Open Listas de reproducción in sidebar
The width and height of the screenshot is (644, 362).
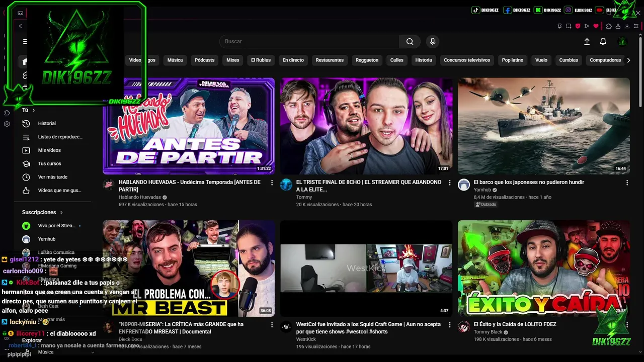click(x=53, y=137)
